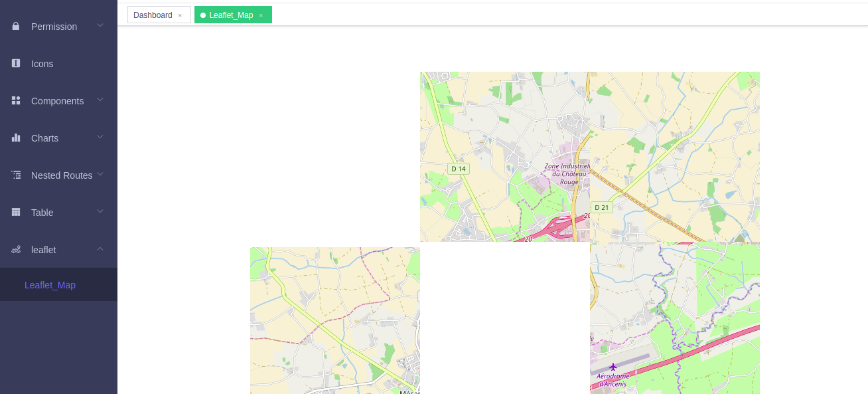Click the Table sidebar icon
Screen dimensions: 868x394
(15, 212)
